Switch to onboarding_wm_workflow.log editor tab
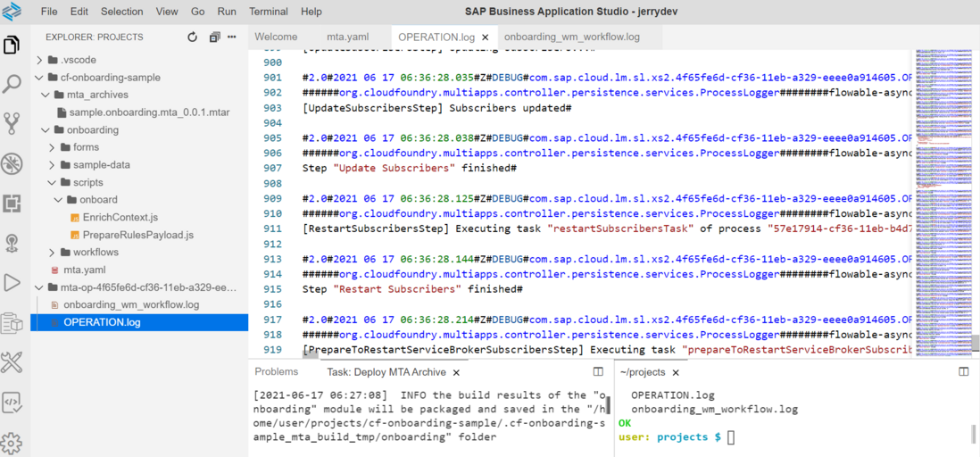Screen dimensions: 980x457 (572, 37)
